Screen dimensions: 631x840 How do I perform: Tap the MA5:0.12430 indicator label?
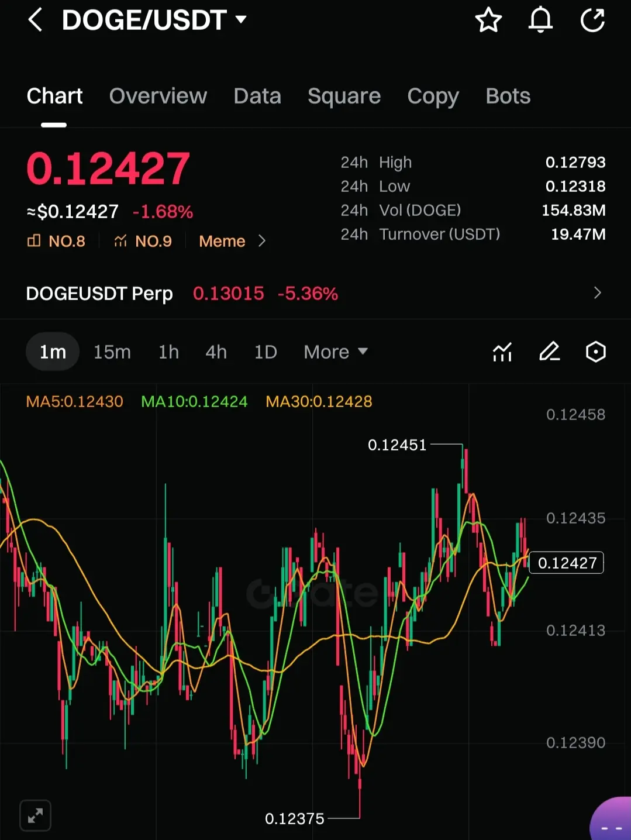coord(75,401)
